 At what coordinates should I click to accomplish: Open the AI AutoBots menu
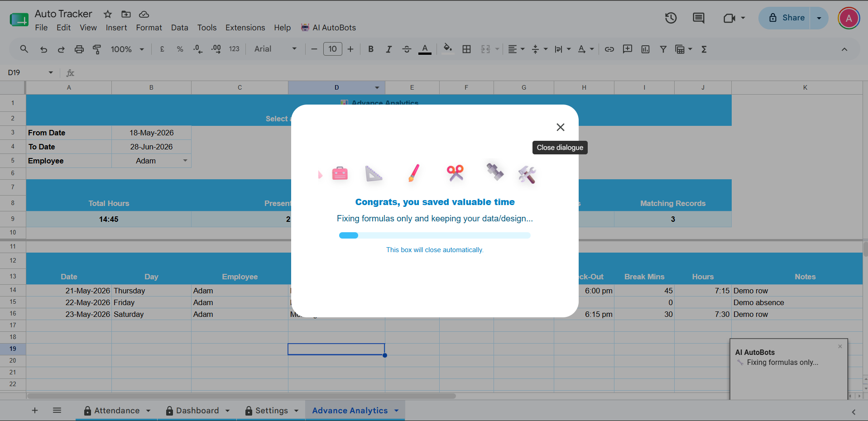[329, 28]
